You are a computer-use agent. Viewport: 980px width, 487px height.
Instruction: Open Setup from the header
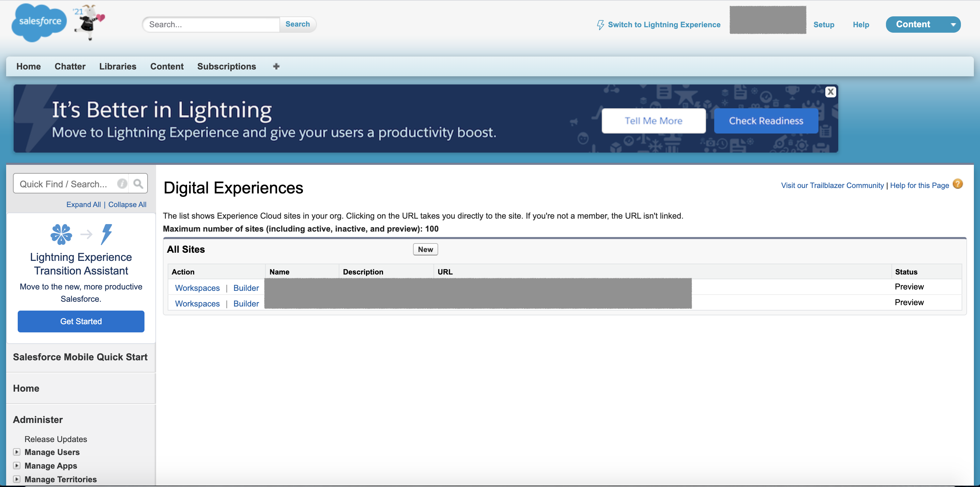824,25
